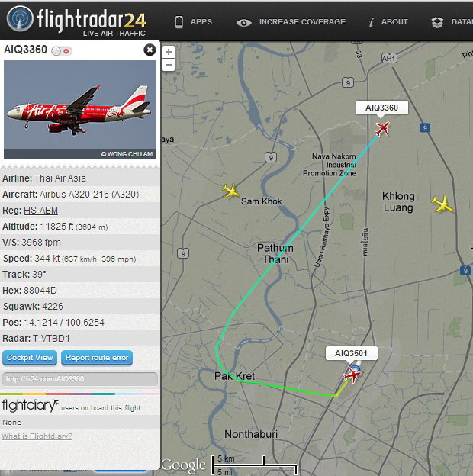
Task: Close the AIQ3360 flight info panel
Action: pyautogui.click(x=150, y=50)
